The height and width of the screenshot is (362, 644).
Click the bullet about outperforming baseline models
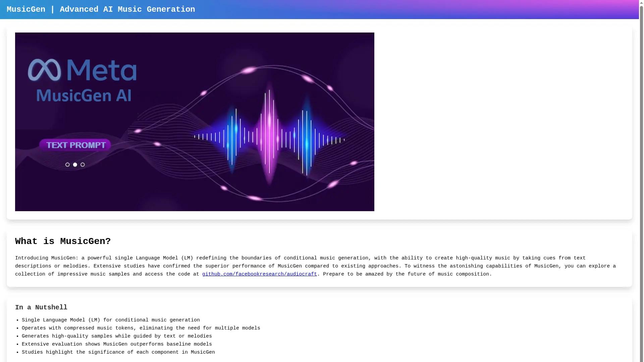[x=117, y=344]
